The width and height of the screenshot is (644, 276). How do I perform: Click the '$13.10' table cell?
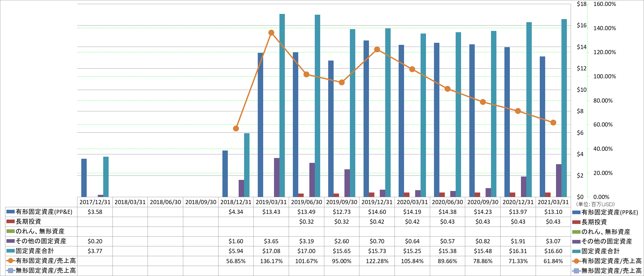[x=553, y=212]
